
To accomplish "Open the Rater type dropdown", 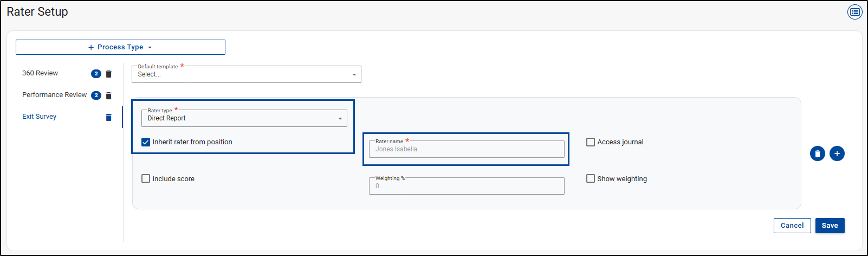I will tap(244, 118).
